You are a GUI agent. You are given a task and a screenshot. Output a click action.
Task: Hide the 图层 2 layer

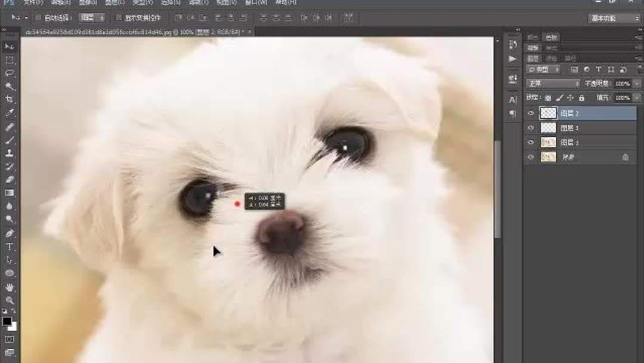tap(530, 112)
